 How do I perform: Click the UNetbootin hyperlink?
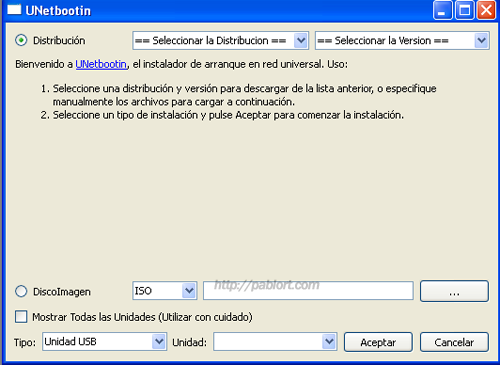101,64
